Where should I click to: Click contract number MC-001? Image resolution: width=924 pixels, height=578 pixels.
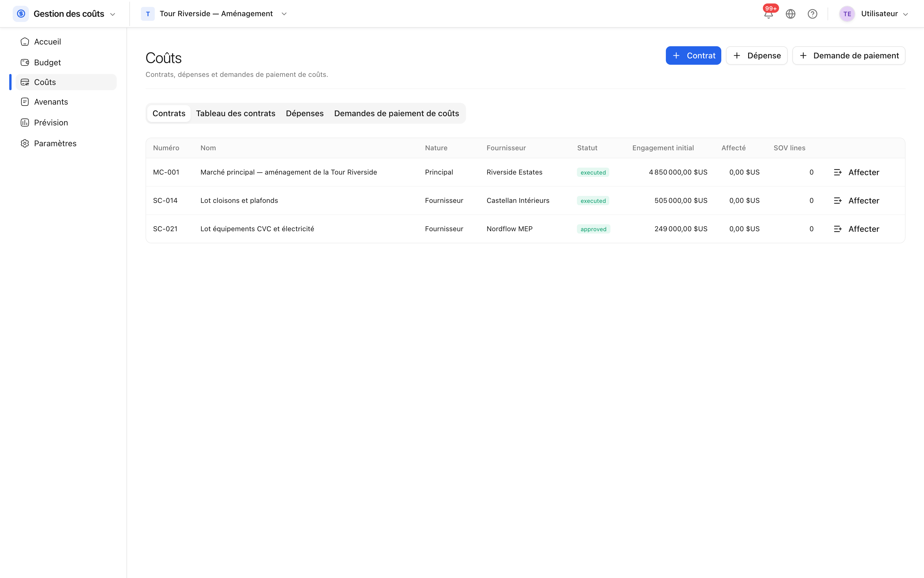point(166,173)
